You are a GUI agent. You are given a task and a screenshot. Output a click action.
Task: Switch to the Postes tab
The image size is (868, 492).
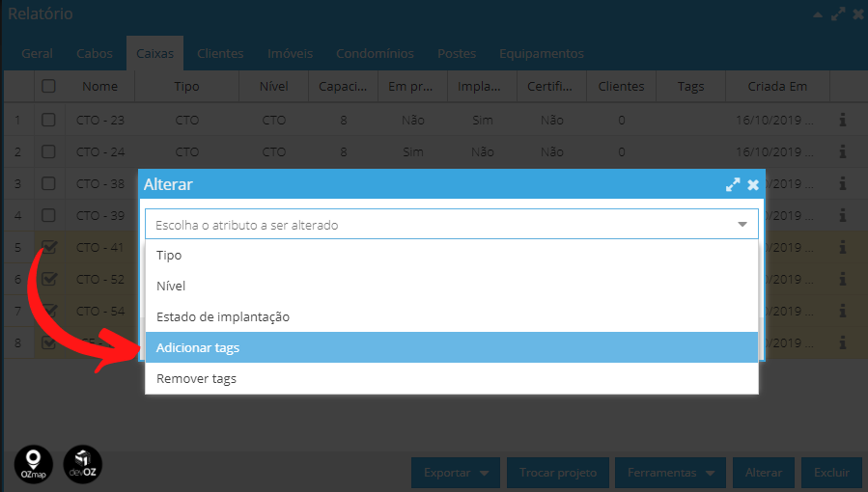coord(457,54)
